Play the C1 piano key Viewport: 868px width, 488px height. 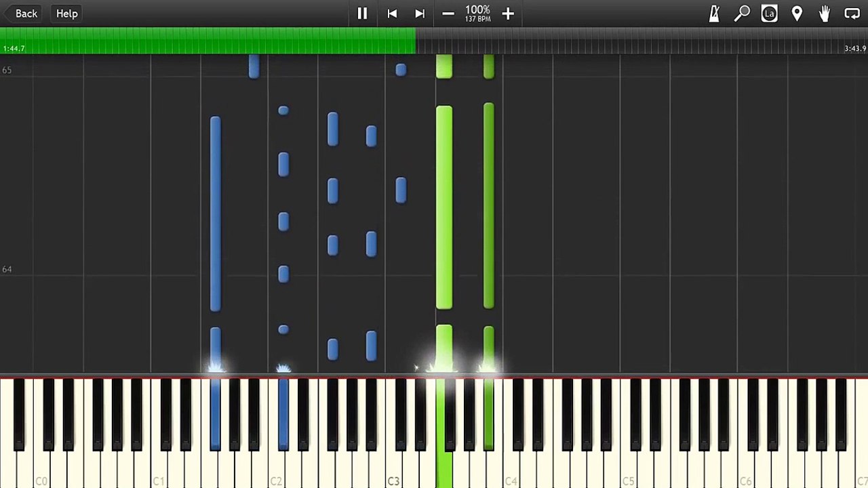tap(159, 468)
